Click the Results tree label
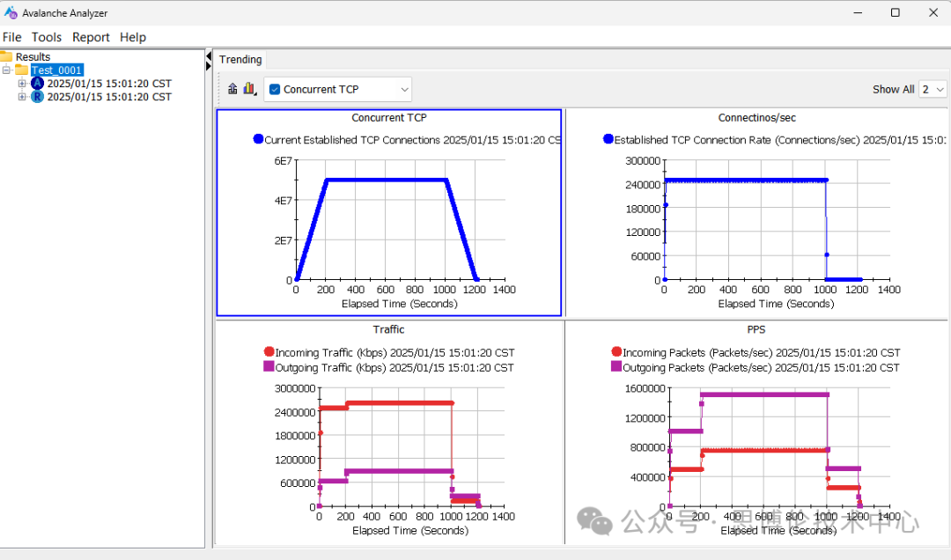 tap(33, 56)
